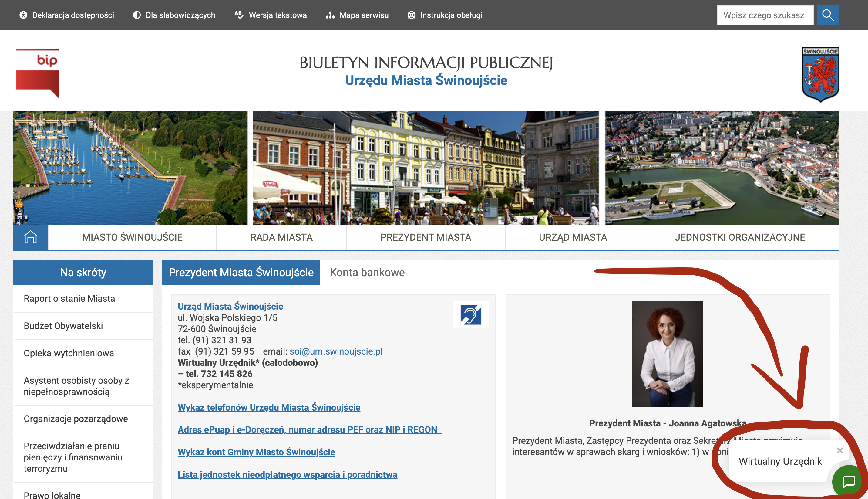Open Wykaz telefonów Urzędu Miasta link

click(x=269, y=408)
